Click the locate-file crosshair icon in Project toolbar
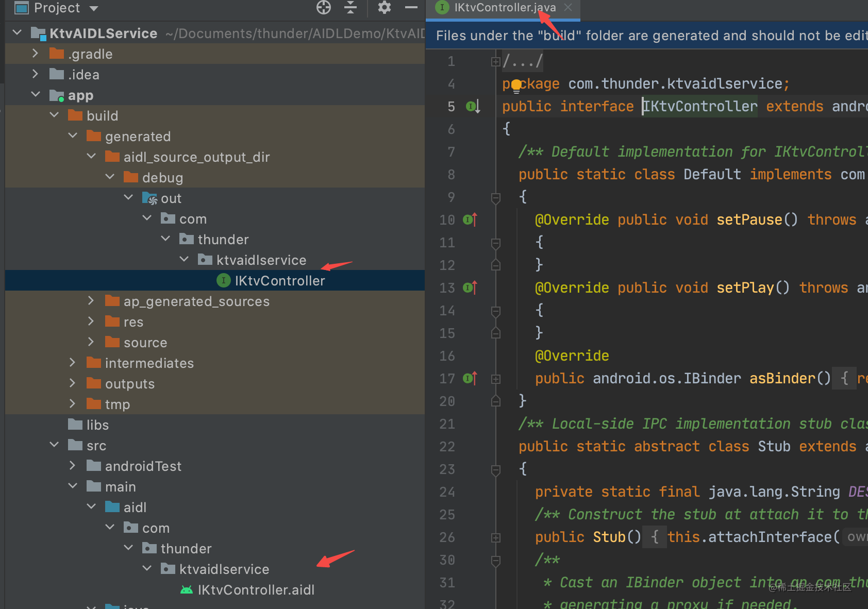Viewport: 868px width, 609px height. pyautogui.click(x=324, y=7)
